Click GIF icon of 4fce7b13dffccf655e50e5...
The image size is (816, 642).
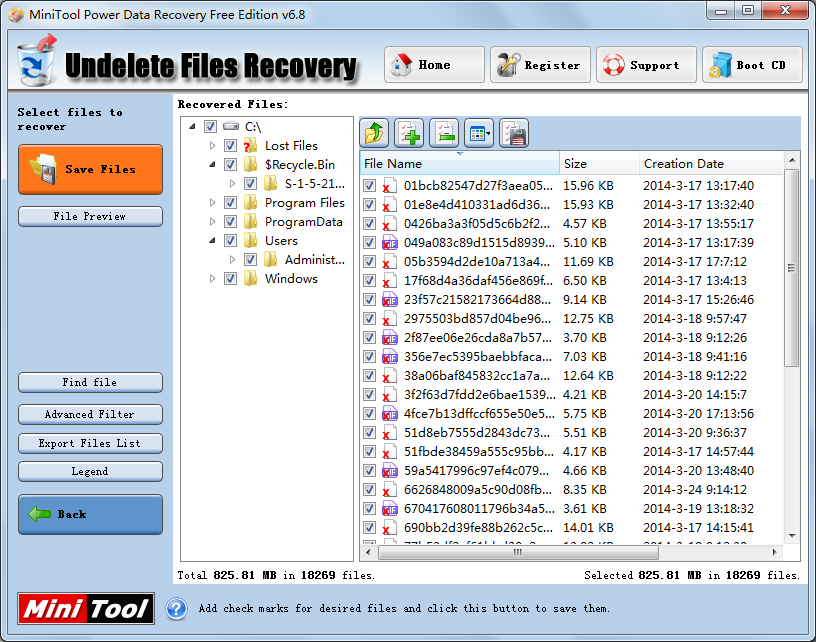[389, 414]
